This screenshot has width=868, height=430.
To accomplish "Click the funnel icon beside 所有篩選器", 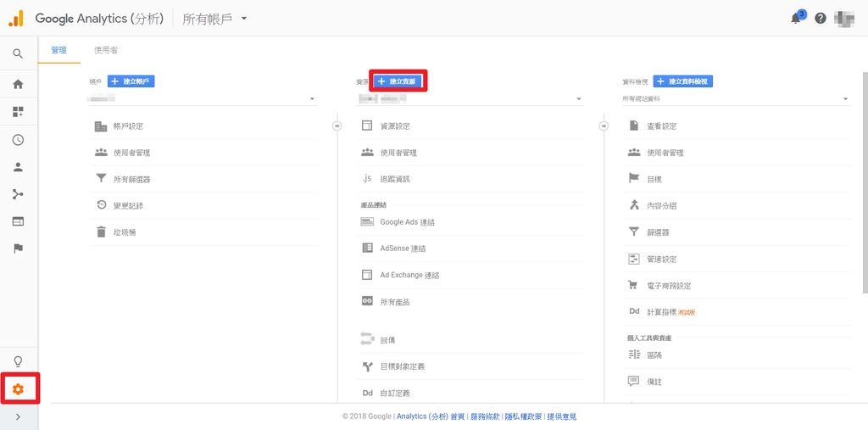I will click(101, 178).
